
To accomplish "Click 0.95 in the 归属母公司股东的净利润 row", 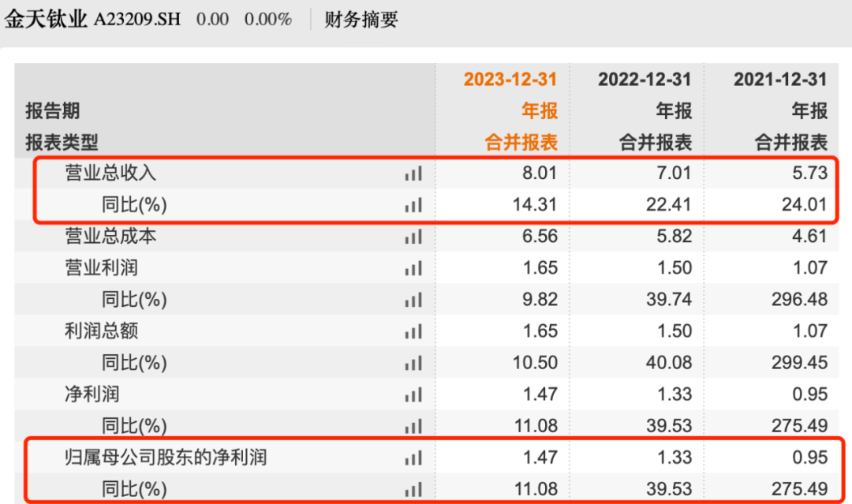I will tap(809, 457).
